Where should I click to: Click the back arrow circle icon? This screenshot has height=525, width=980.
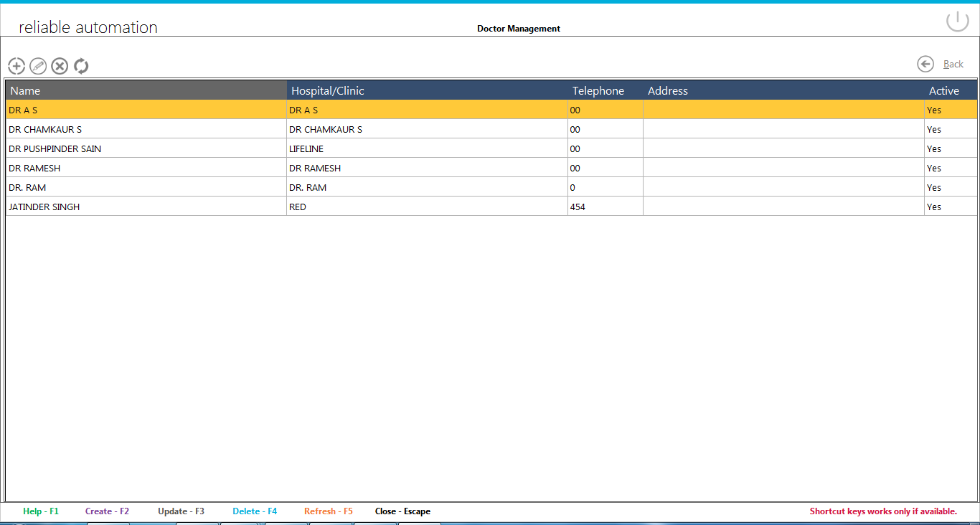(925, 64)
